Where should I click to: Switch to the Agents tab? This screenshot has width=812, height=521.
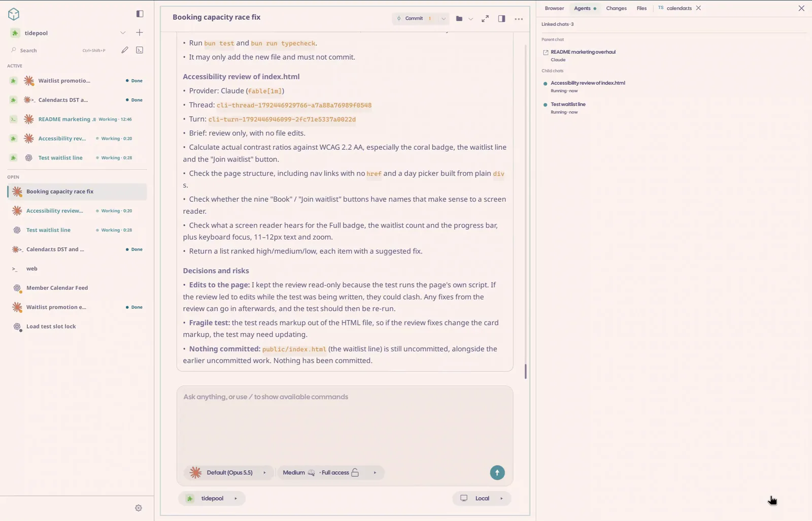pos(585,8)
